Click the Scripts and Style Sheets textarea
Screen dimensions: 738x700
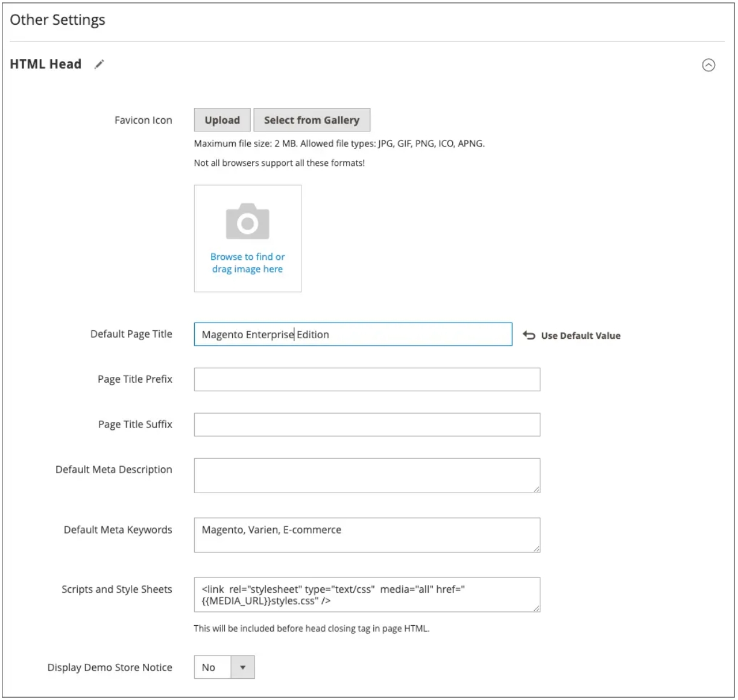pyautogui.click(x=367, y=594)
